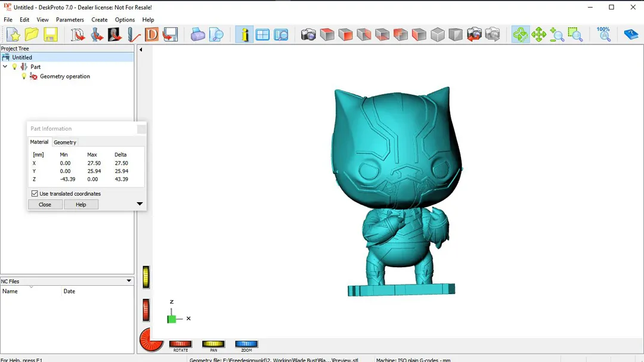Select the front-face red cube view

coord(345,35)
